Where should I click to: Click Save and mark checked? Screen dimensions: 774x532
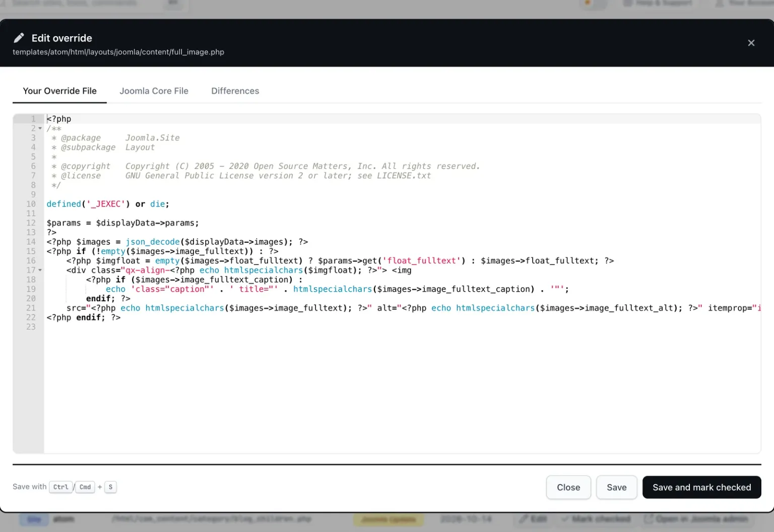click(x=701, y=487)
